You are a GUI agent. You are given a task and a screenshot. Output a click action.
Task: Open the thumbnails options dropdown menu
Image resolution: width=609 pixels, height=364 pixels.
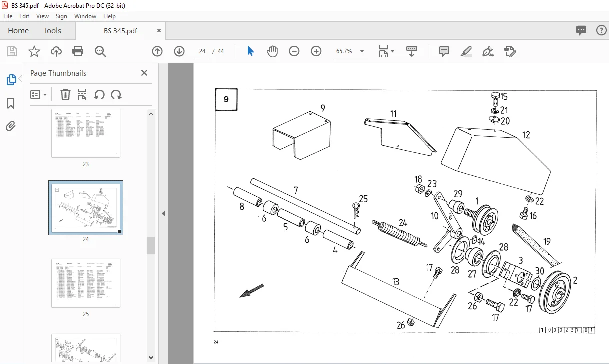pos(39,94)
